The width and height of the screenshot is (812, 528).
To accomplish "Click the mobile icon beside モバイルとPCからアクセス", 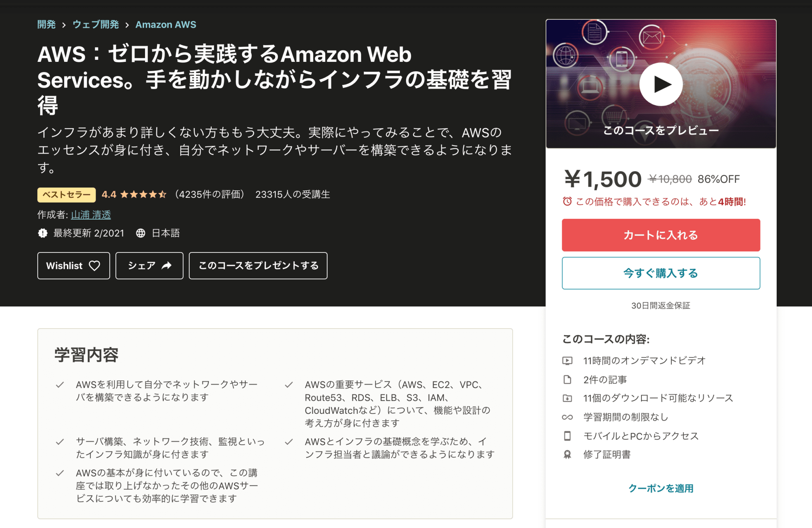I will click(x=568, y=436).
